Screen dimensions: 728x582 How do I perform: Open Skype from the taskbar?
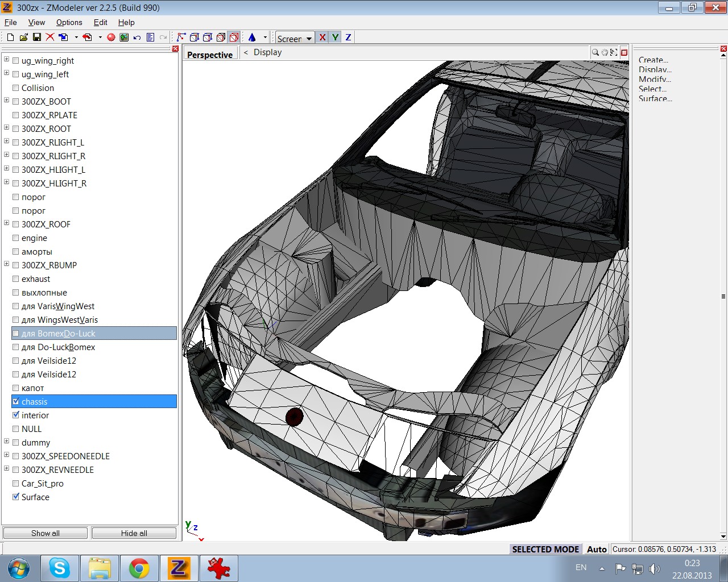(x=60, y=568)
